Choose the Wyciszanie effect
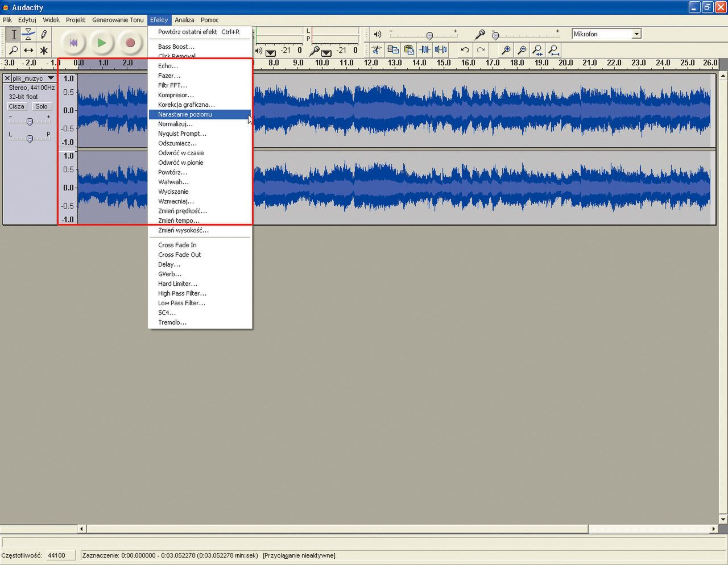The width and height of the screenshot is (728, 565). [200, 192]
